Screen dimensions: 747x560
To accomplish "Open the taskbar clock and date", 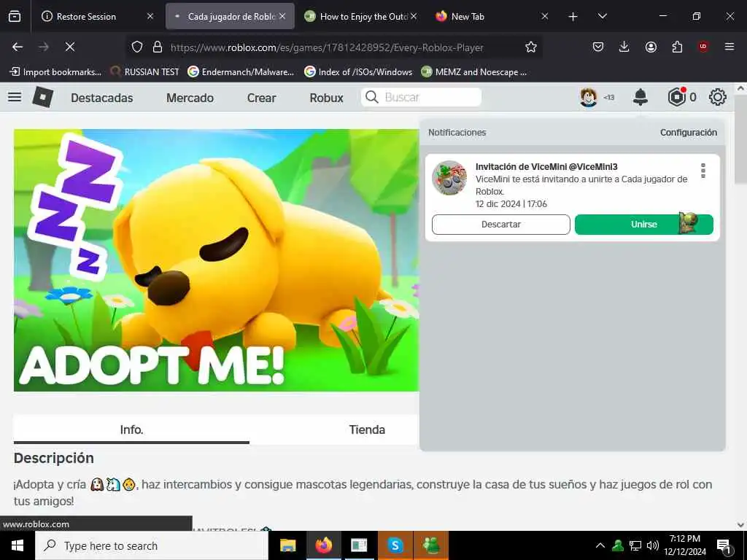I will (685, 545).
